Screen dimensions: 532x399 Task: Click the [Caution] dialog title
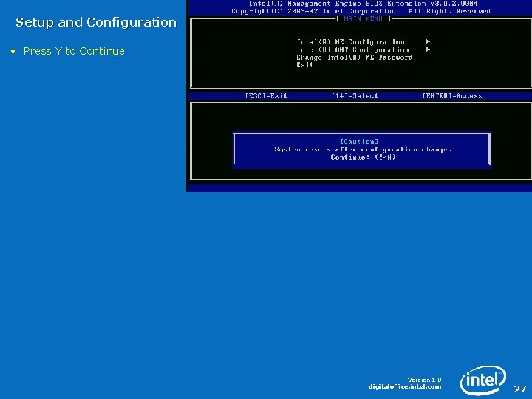(x=359, y=141)
